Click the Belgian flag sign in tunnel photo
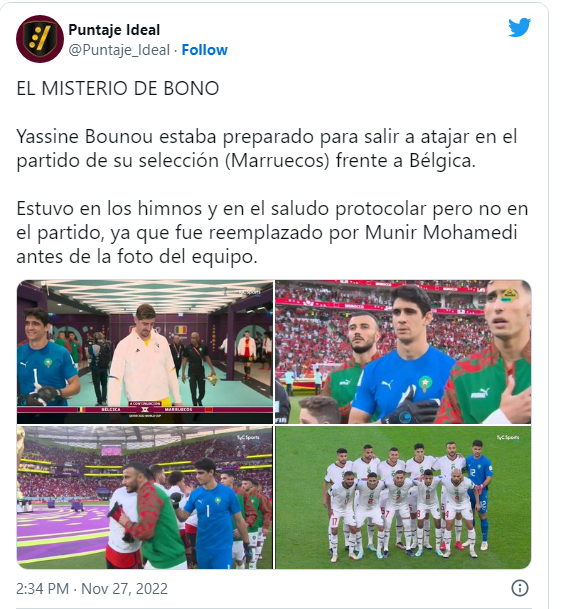 tap(180, 330)
